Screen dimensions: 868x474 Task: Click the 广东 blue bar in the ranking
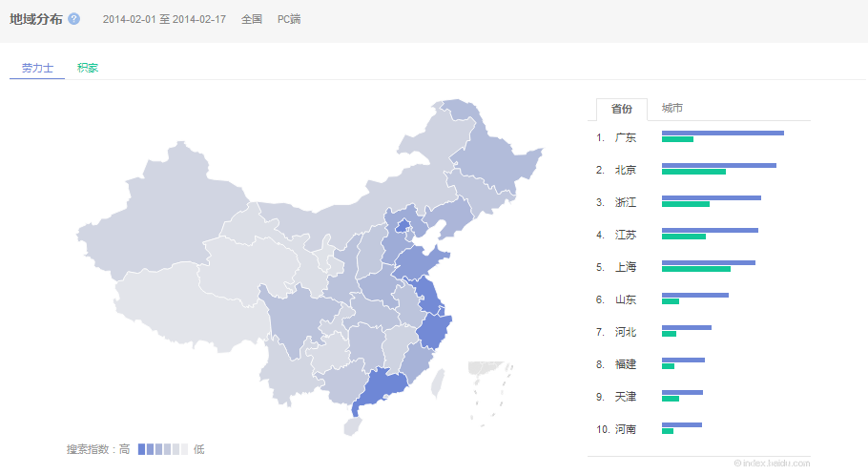722,133
